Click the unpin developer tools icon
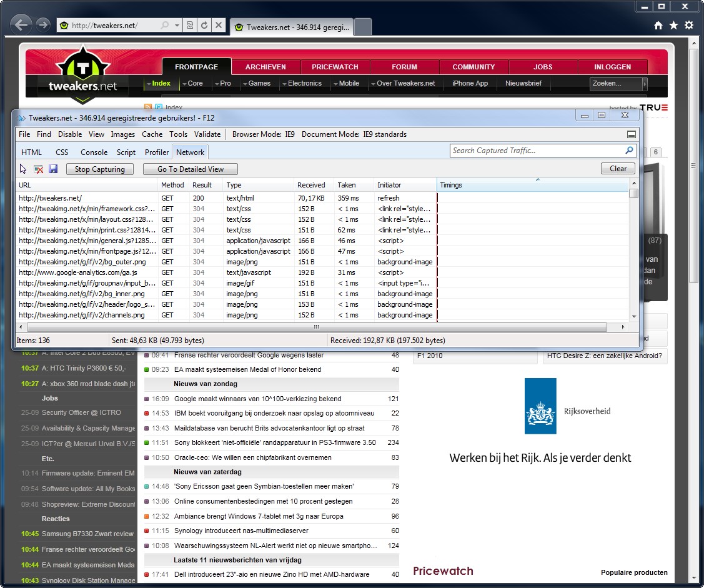Image resolution: width=704 pixels, height=588 pixels. (632, 134)
